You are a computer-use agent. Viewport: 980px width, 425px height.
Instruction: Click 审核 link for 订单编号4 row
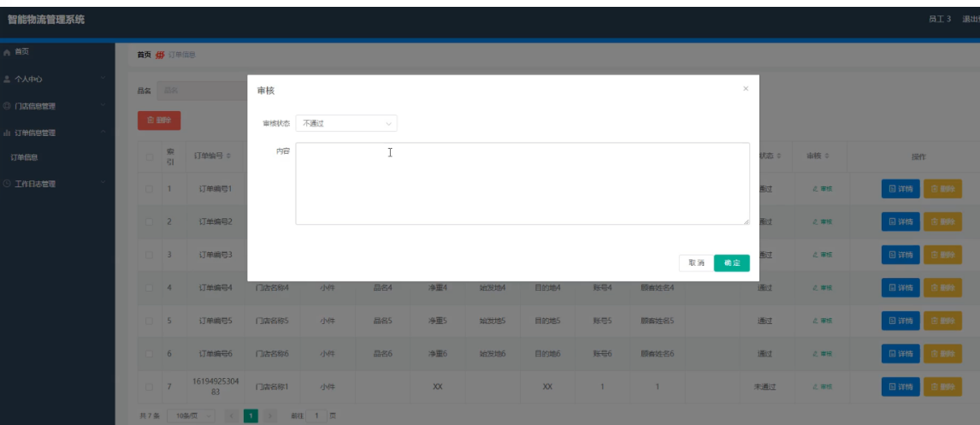[x=823, y=287]
